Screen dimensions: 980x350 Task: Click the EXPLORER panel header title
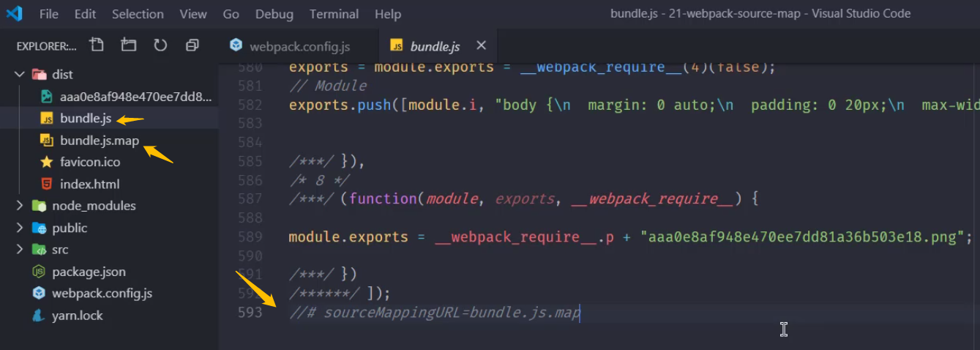46,46
